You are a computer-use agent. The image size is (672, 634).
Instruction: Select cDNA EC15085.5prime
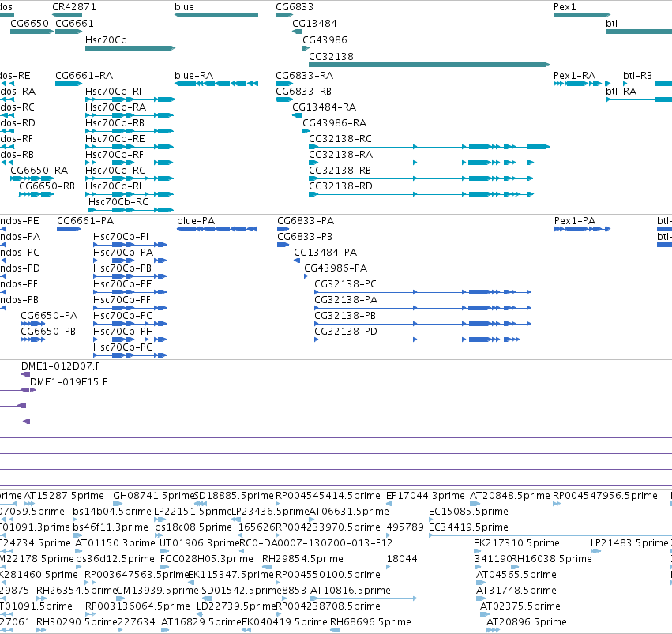pos(468,512)
